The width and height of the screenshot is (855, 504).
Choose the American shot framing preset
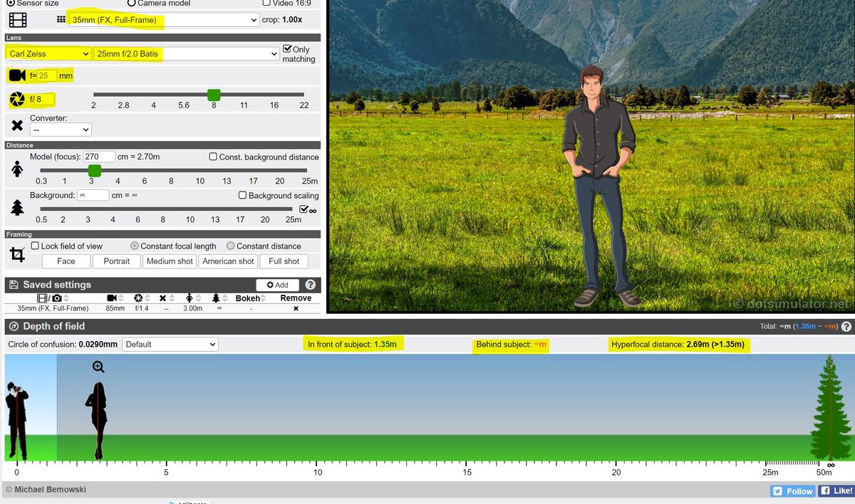tap(228, 261)
